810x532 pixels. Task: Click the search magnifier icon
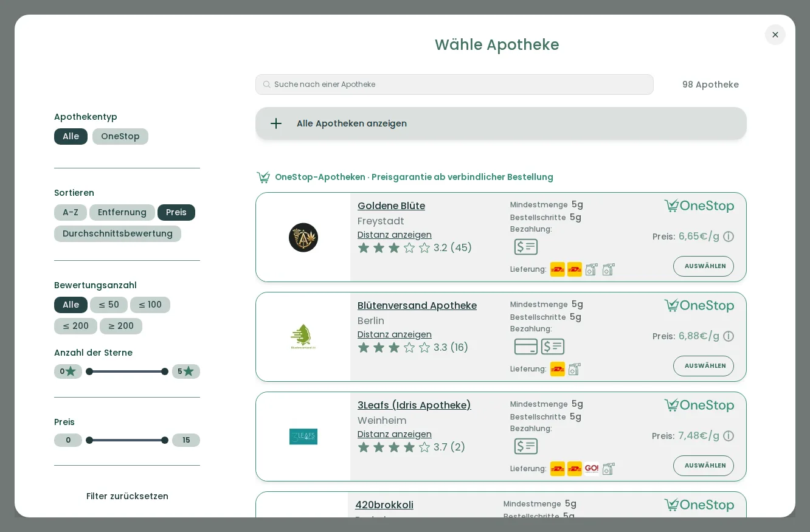pyautogui.click(x=266, y=85)
